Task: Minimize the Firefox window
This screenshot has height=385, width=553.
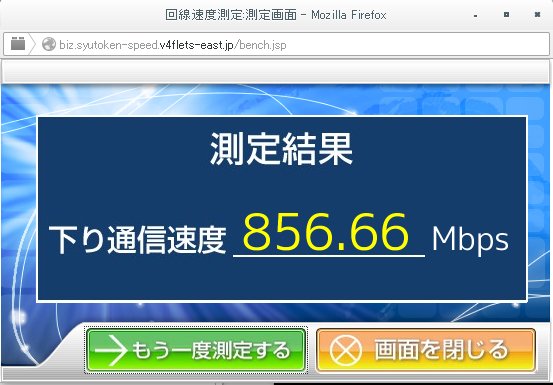Action: pos(475,15)
